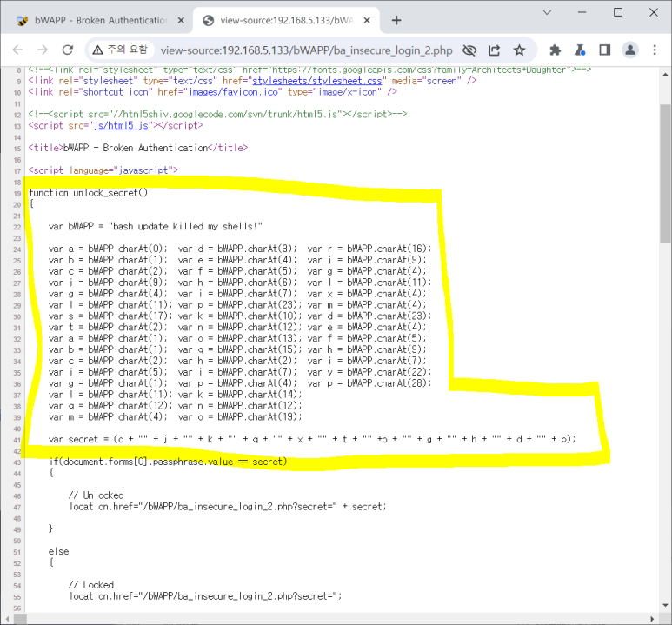Close the view-source tab
The width and height of the screenshot is (672, 625).
(367, 20)
